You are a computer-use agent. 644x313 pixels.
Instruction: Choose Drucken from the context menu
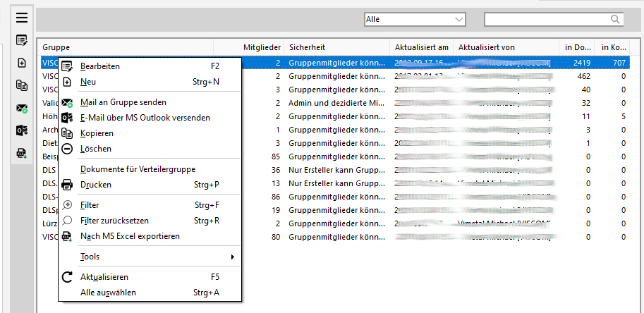coord(150,185)
